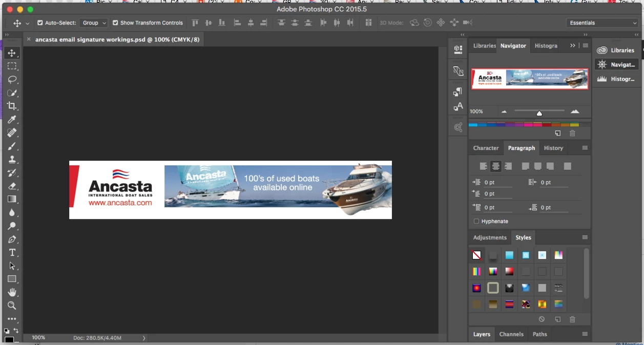This screenshot has width=644, height=345.
Task: Open the Styles panel group menu
Action: (585, 238)
